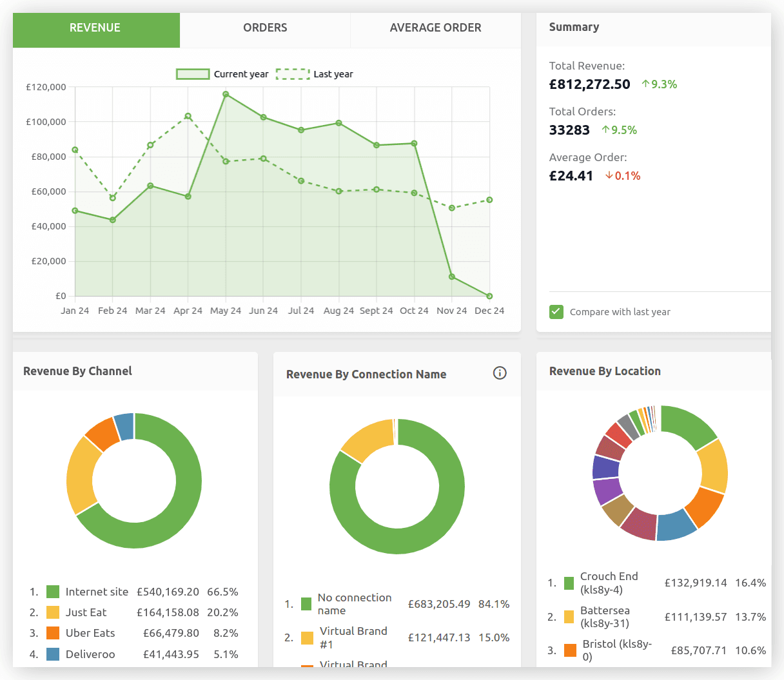The width and height of the screenshot is (784, 680).
Task: Click the Battersea (kls8y-31) label
Action: coord(605,617)
